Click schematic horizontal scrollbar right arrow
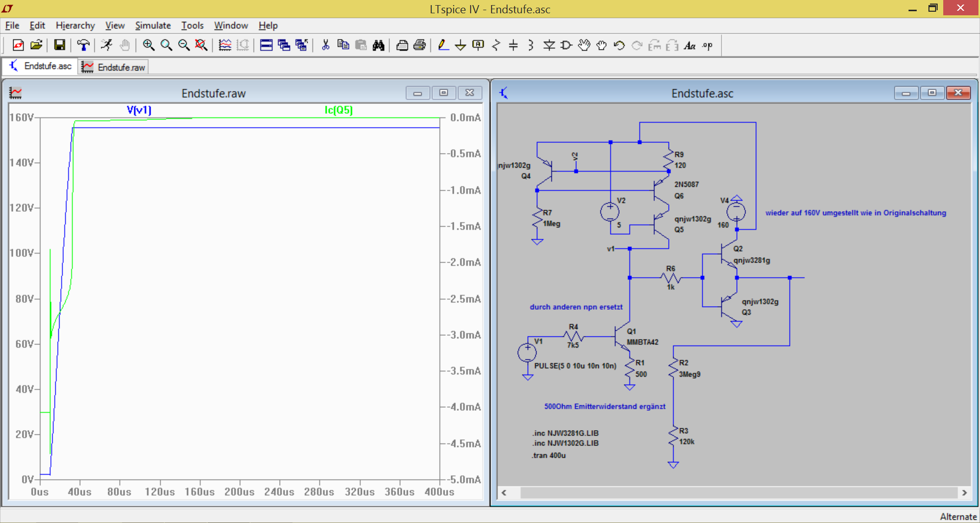Screen dimensions: 980x523 (x=964, y=492)
